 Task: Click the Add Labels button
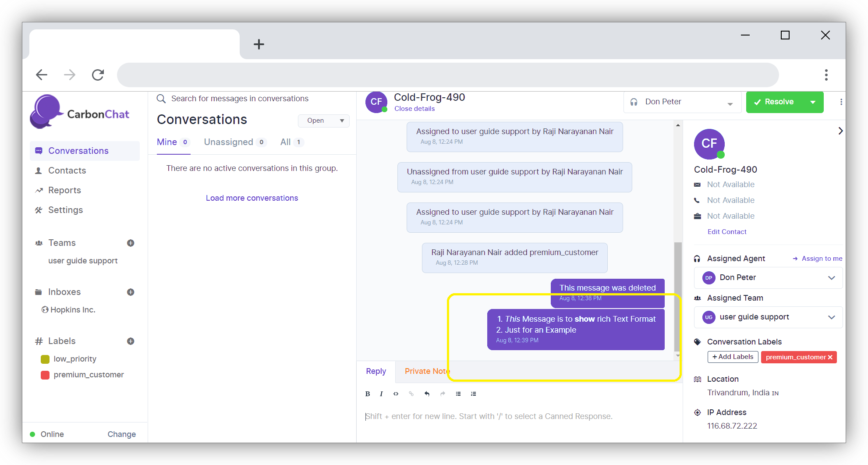tap(733, 357)
